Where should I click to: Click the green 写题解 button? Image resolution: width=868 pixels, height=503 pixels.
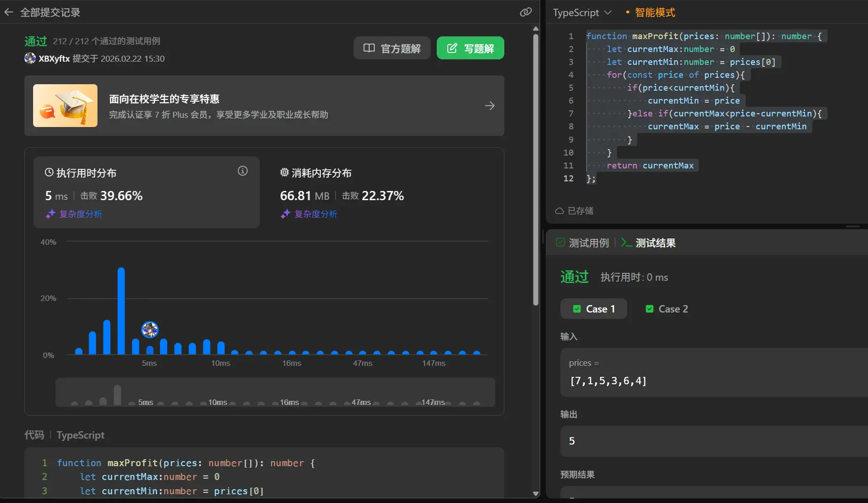[x=470, y=48]
